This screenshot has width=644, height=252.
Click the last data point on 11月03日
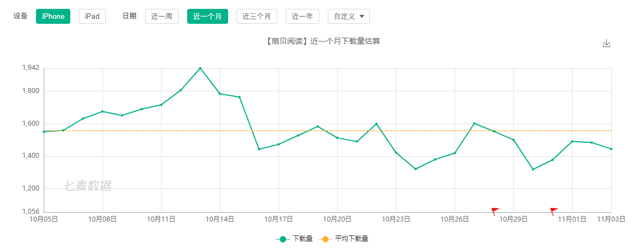click(611, 149)
